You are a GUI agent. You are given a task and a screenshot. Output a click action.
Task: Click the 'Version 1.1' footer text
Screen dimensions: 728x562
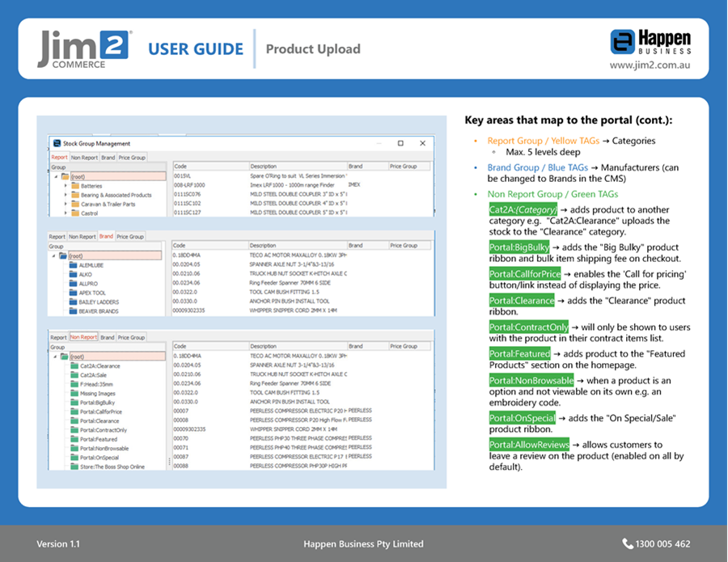coord(58,544)
